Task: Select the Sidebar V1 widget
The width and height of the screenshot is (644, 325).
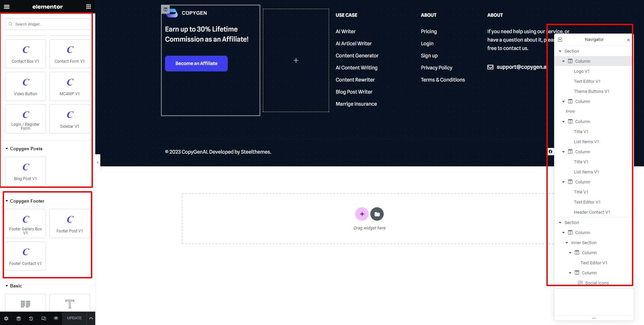Action: (x=70, y=119)
